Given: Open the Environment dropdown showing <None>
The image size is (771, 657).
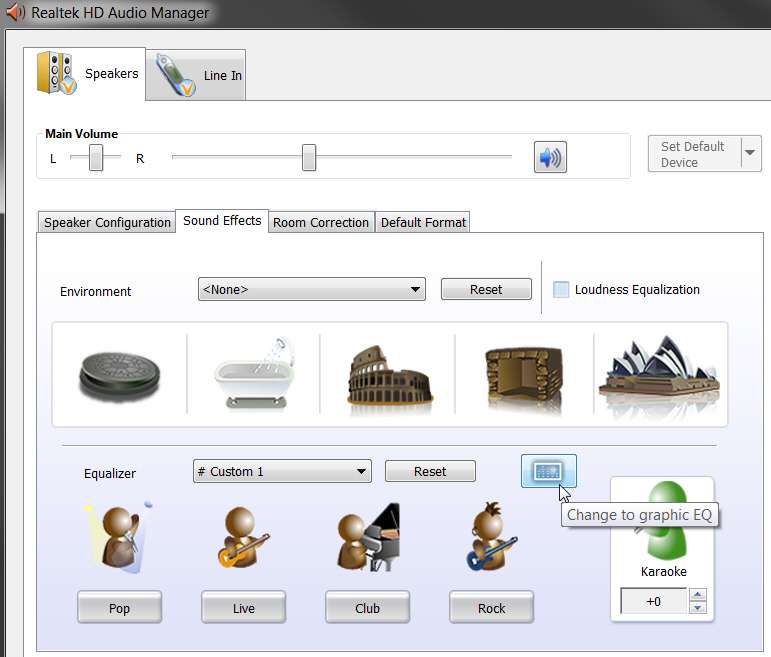Looking at the screenshot, I should [312, 289].
